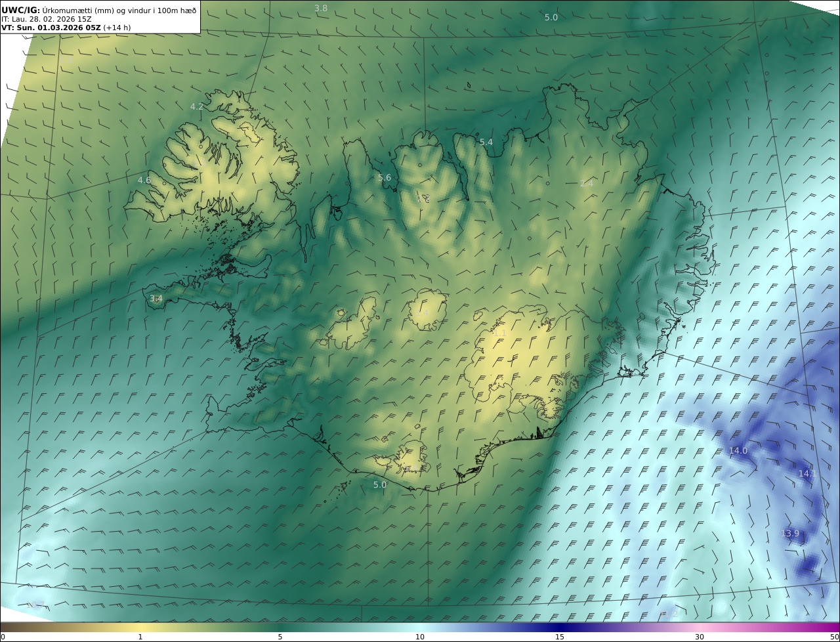This screenshot has width=840, height=642.
Task: Click the 4.2 value in the Westfjords
Action: pyautogui.click(x=197, y=106)
